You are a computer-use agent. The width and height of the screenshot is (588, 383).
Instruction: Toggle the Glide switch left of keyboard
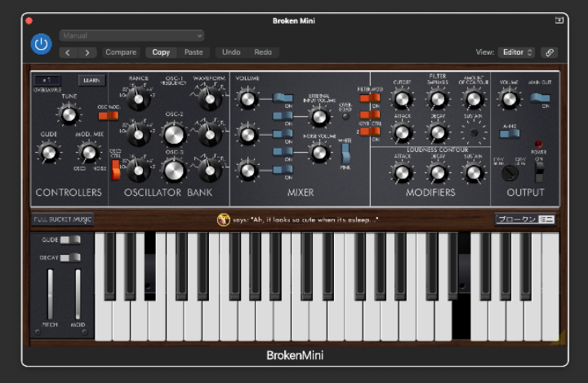point(70,240)
